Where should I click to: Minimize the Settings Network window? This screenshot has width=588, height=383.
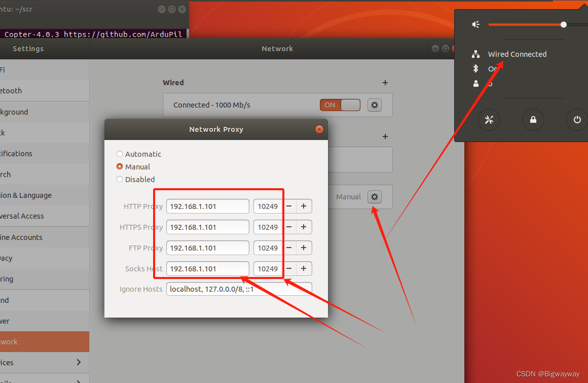pos(435,48)
